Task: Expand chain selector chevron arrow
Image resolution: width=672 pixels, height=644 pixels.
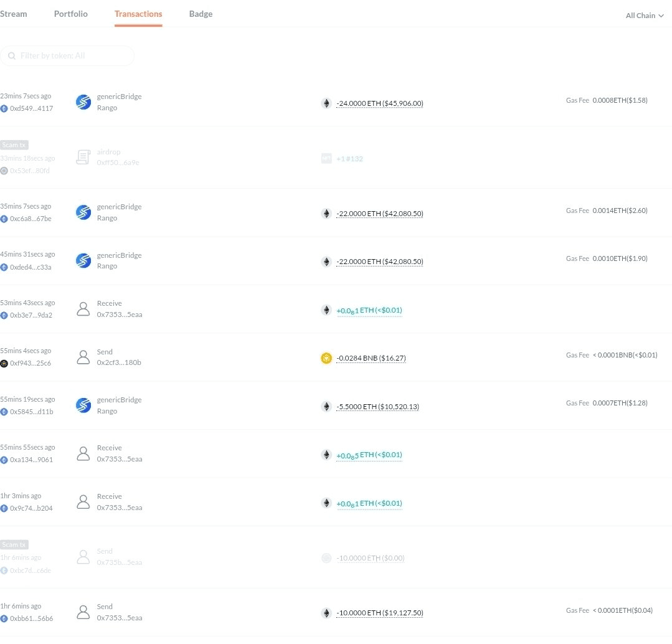Action: 661,16
